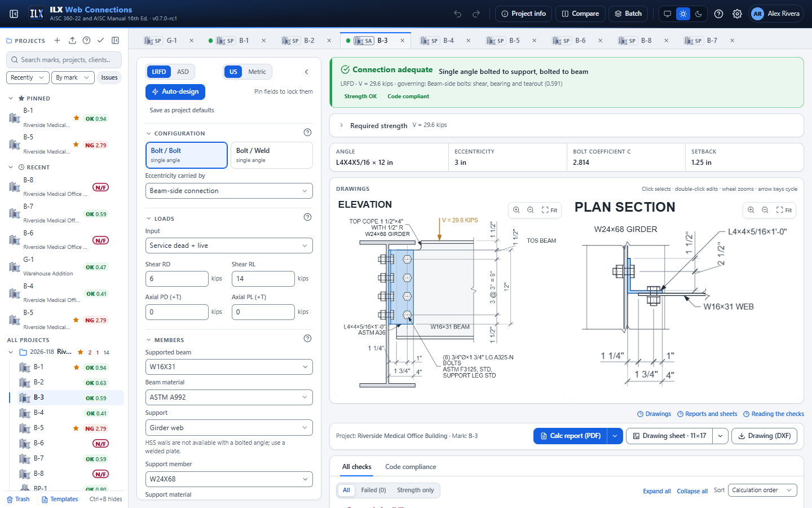Open the Supported beam W16X31 dropdown

(x=229, y=367)
